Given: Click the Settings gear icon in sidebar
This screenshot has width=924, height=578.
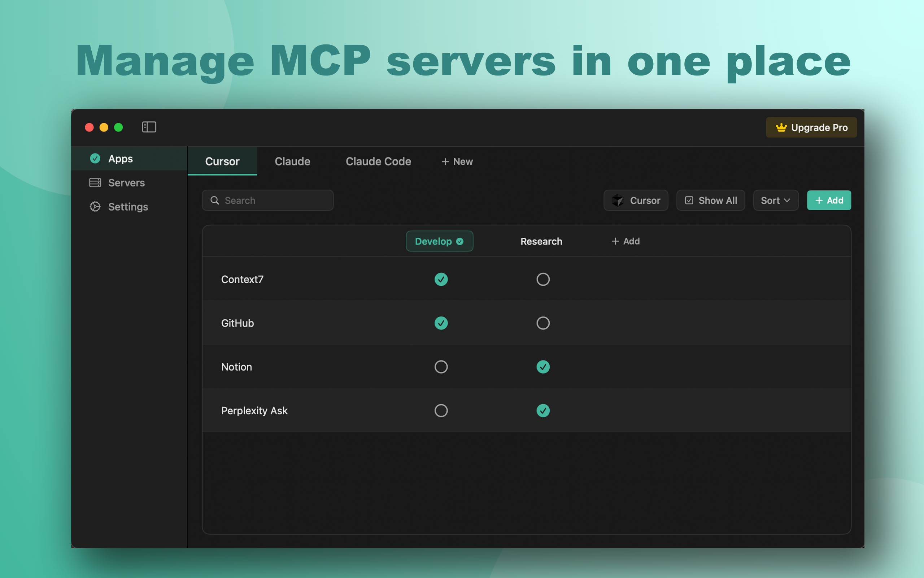Looking at the screenshot, I should click(95, 207).
